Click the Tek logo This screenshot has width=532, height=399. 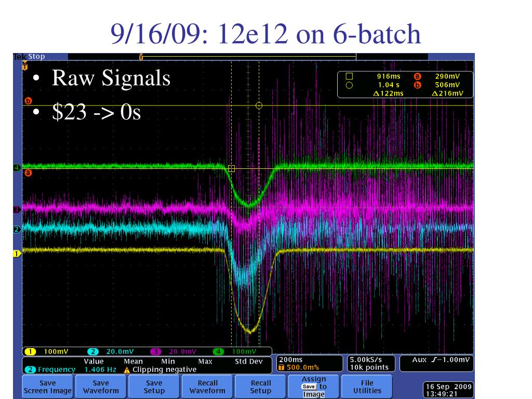pyautogui.click(x=20, y=57)
